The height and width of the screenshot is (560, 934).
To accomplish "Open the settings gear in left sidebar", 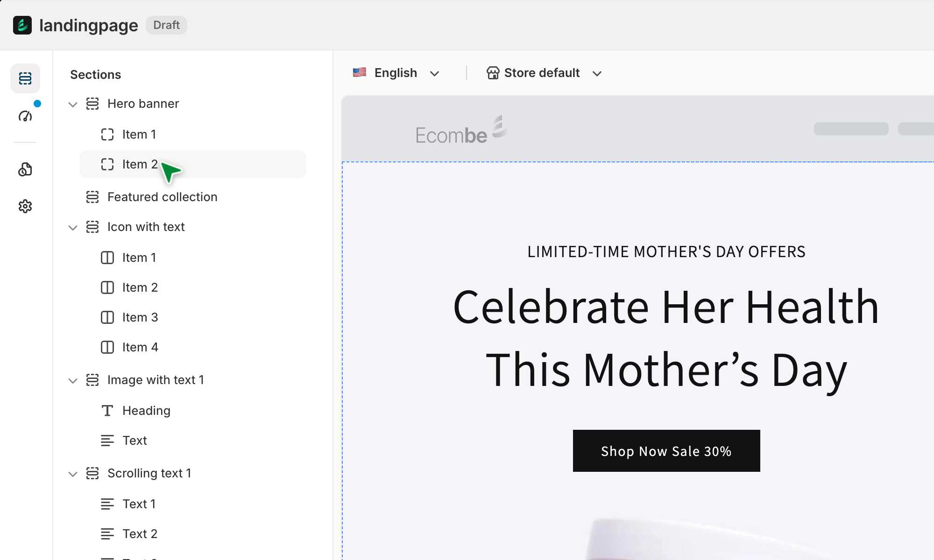I will 25,206.
